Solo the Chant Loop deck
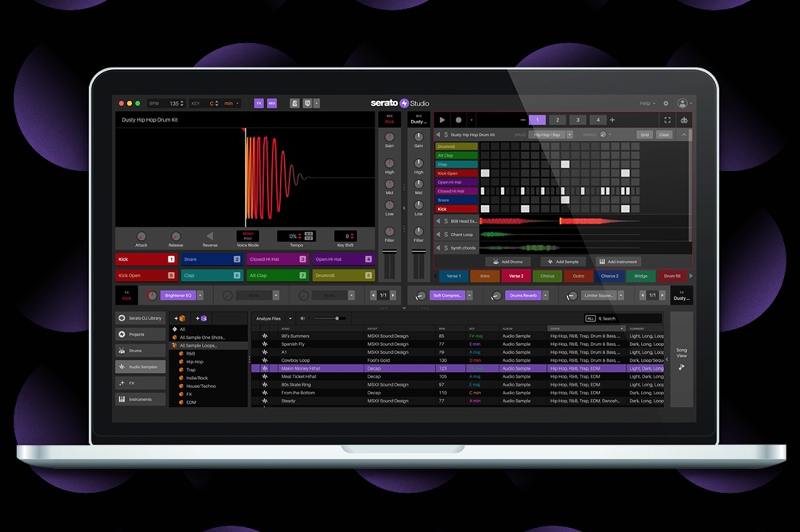This screenshot has width=800, height=532. (x=446, y=235)
